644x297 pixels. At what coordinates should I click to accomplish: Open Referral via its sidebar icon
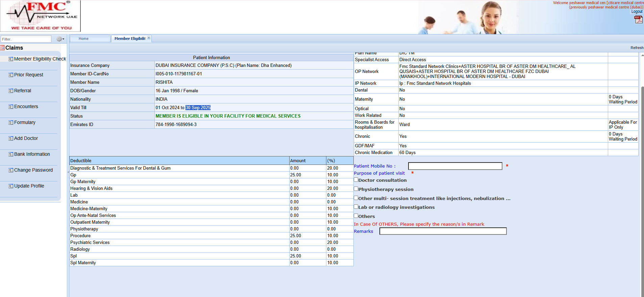(x=11, y=91)
